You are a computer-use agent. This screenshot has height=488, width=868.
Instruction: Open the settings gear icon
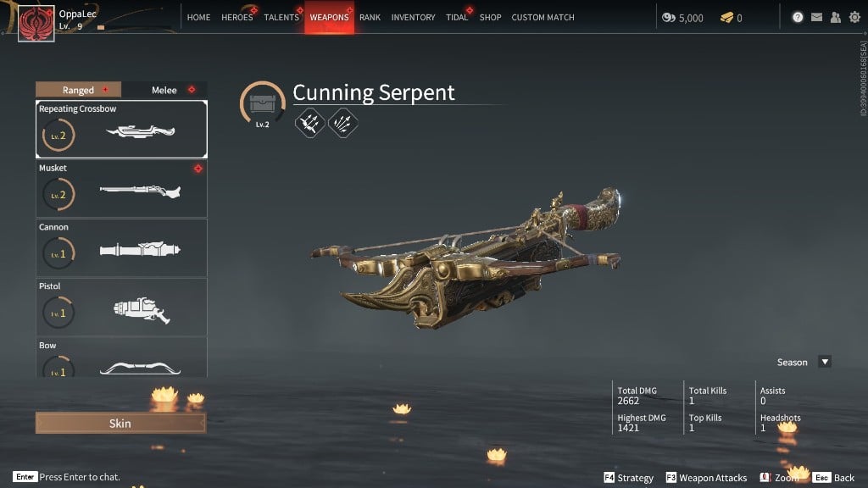click(854, 17)
